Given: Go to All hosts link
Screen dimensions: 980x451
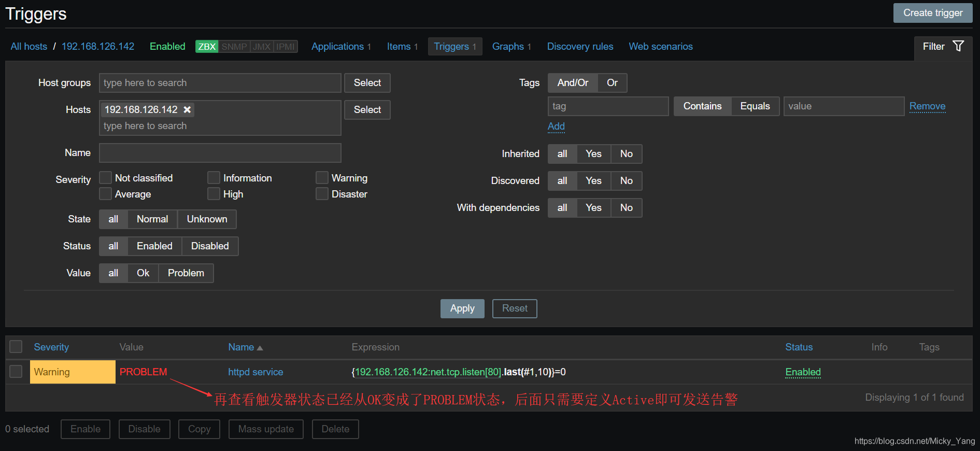Looking at the screenshot, I should tap(29, 46).
